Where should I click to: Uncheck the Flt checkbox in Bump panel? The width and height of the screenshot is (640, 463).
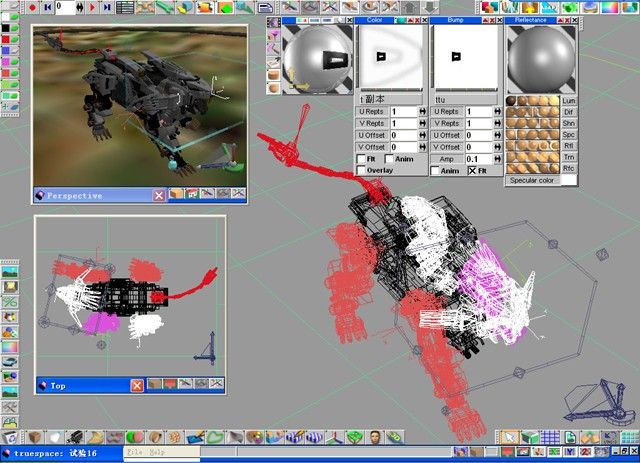470,170
